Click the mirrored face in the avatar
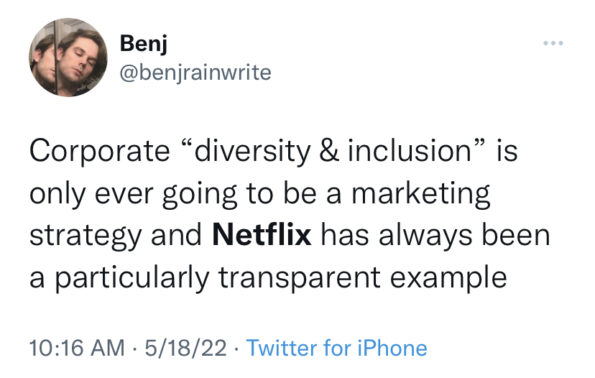This screenshot has height=378, width=595. [x=43, y=61]
